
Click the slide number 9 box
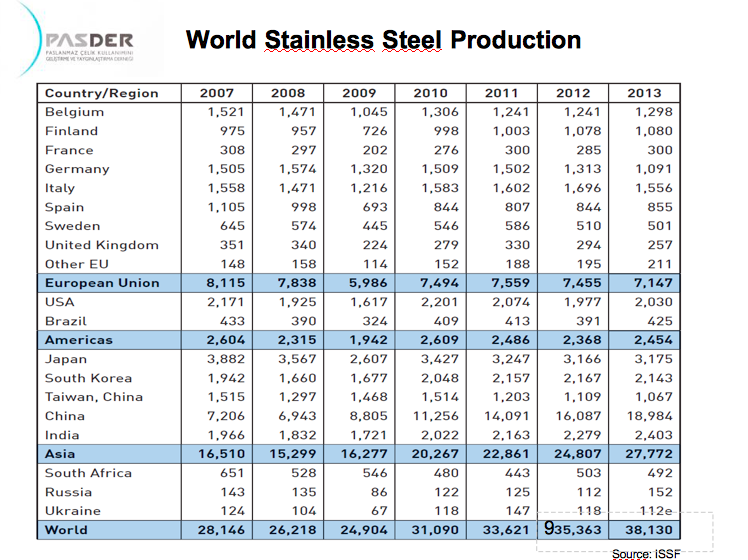coord(549,526)
